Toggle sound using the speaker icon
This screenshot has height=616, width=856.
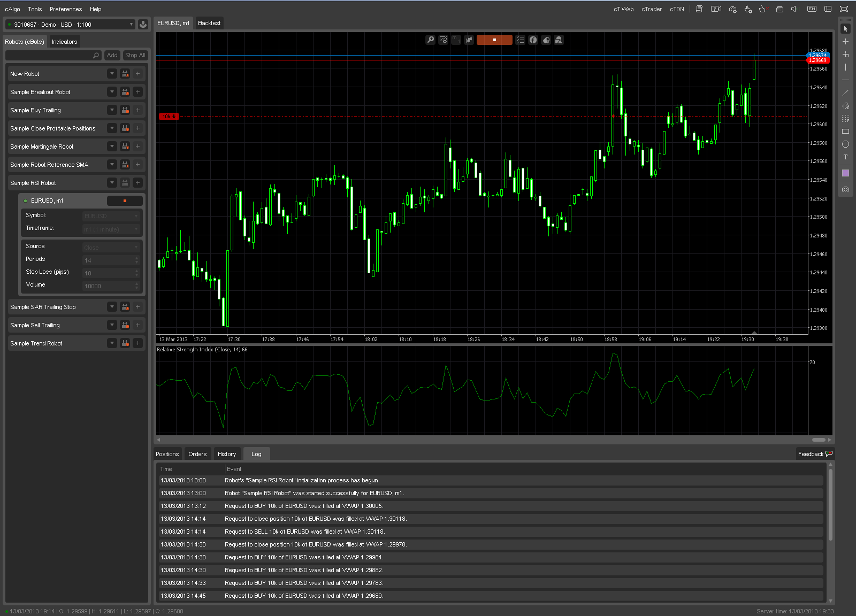tap(795, 9)
